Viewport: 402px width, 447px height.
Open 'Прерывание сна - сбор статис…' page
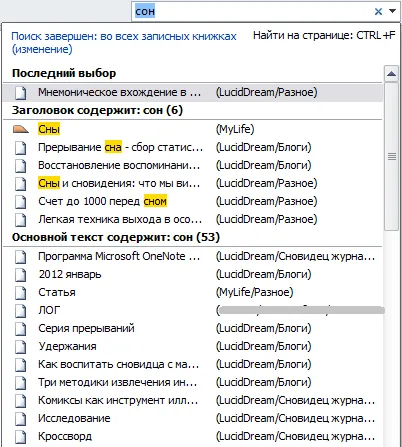(193, 147)
